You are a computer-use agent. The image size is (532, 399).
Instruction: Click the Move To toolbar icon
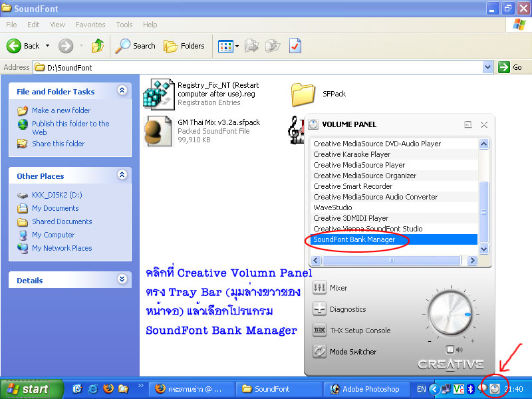coord(251,46)
